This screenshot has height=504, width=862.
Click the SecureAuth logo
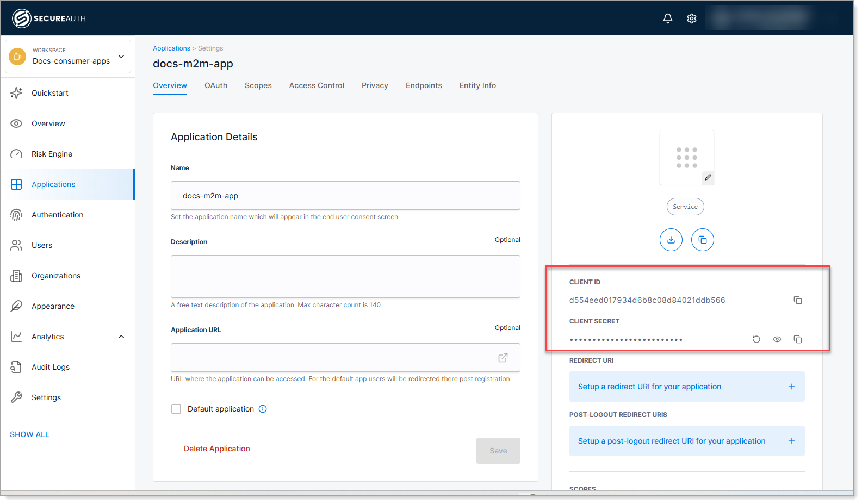pos(49,18)
